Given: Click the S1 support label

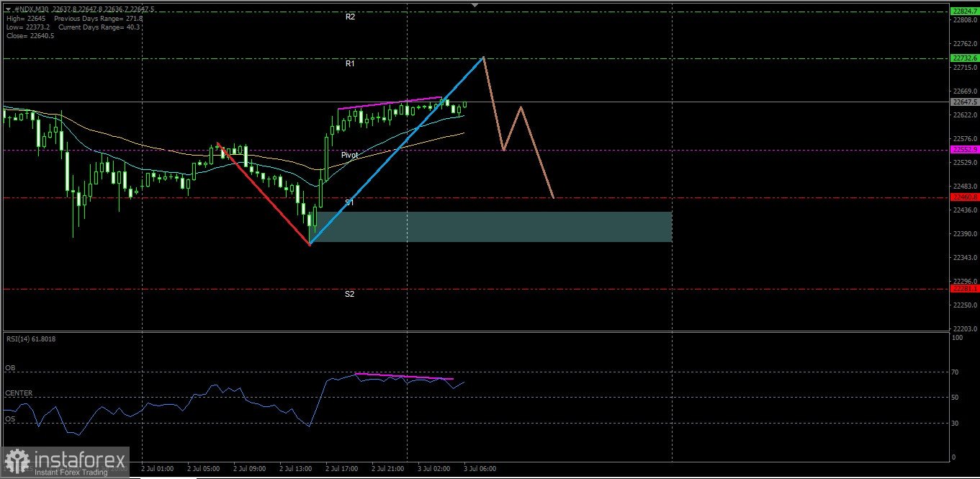Looking at the screenshot, I should (x=349, y=202).
